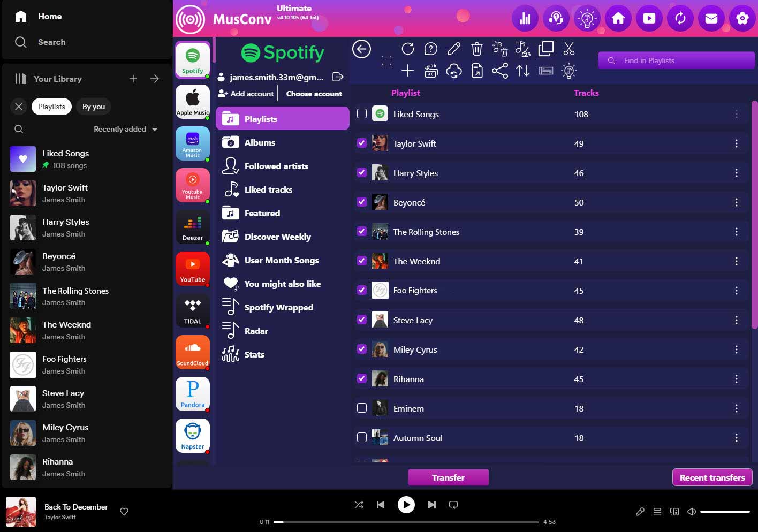758x532 pixels.
Task: Uncheck the Taylor Swift playlist checkbox
Action: (362, 143)
